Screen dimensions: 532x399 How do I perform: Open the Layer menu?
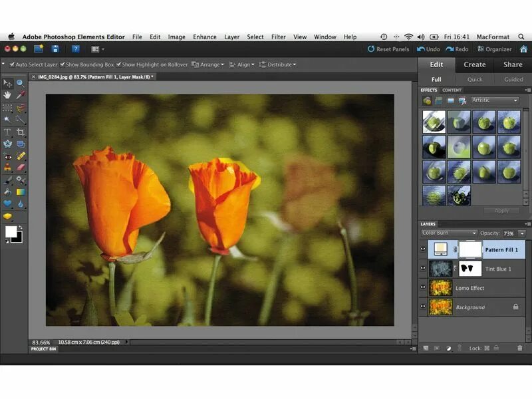(x=231, y=37)
